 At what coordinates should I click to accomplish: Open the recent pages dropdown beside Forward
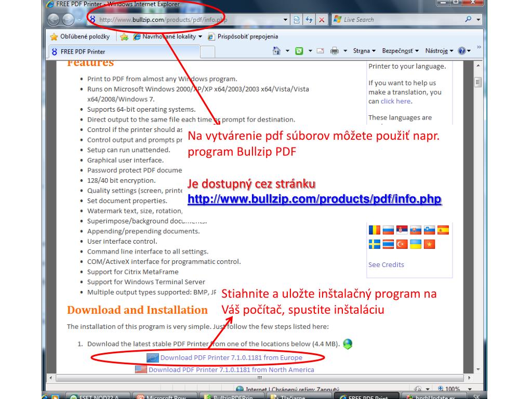79,20
